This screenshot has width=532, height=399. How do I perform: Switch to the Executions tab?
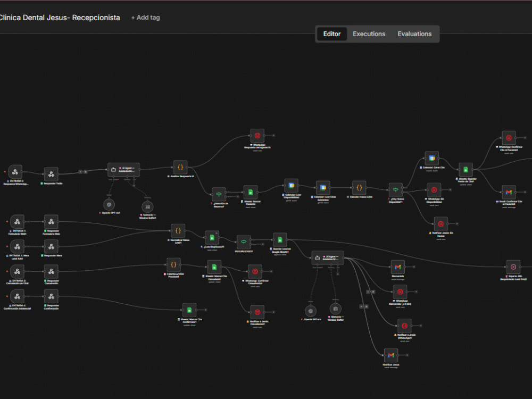coord(369,34)
